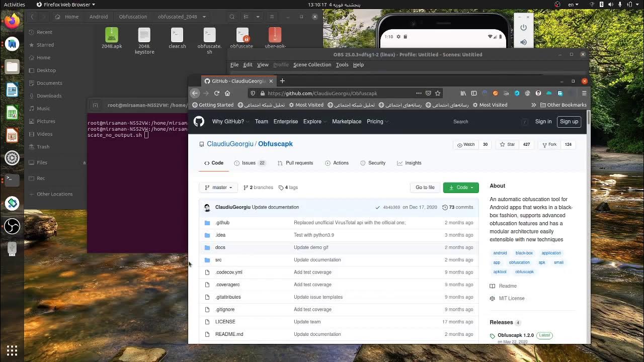Open new tab with plus button
644x362 pixels.
click(x=282, y=81)
